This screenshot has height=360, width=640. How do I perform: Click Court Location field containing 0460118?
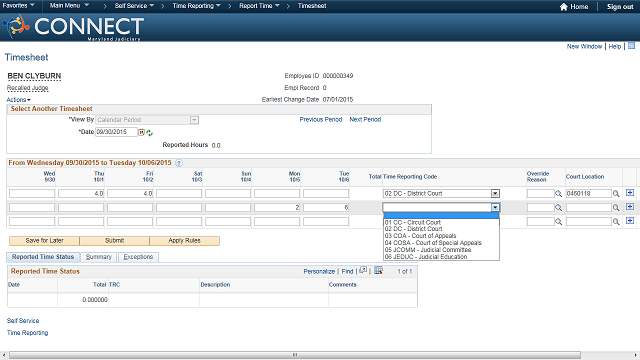(x=589, y=193)
